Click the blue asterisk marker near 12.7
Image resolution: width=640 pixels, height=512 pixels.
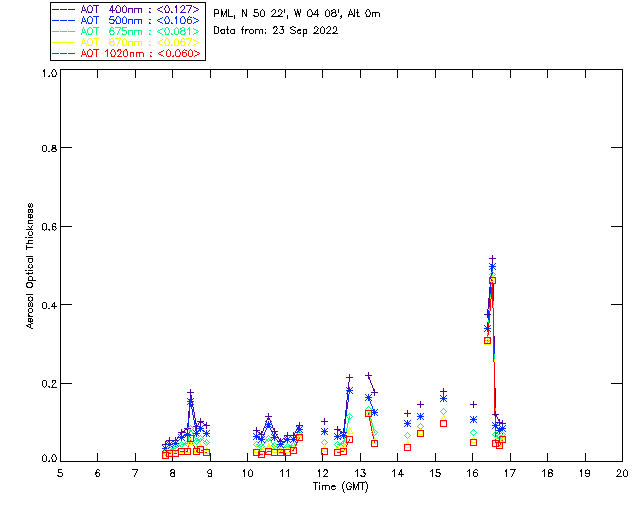pos(349,390)
